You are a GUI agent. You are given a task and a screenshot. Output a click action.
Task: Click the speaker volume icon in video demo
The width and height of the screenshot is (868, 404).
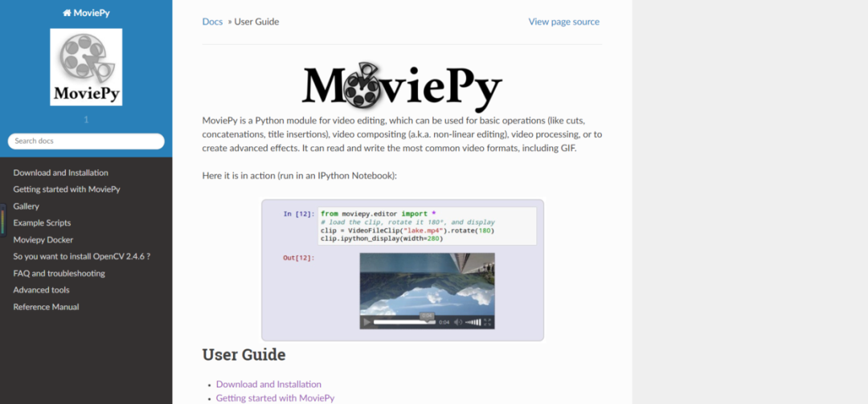458,322
